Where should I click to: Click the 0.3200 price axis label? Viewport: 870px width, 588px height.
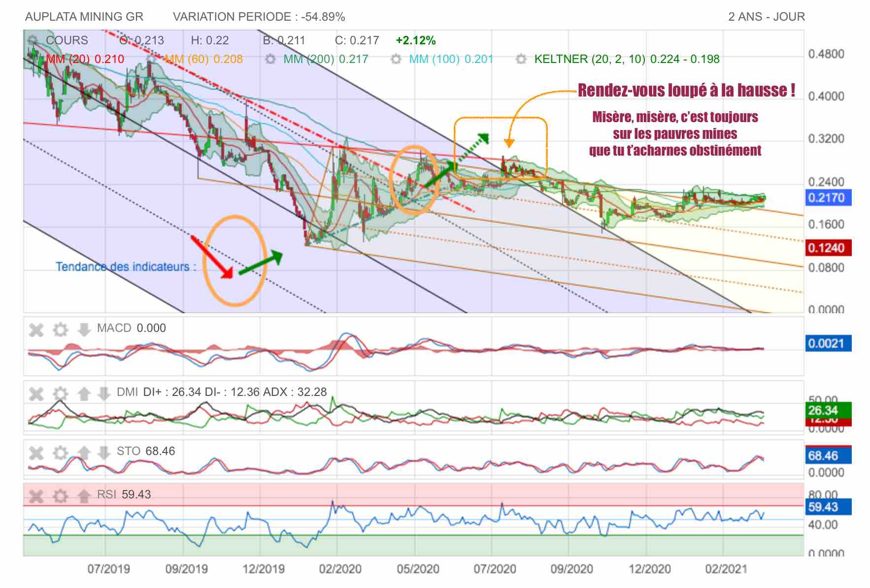tap(826, 139)
